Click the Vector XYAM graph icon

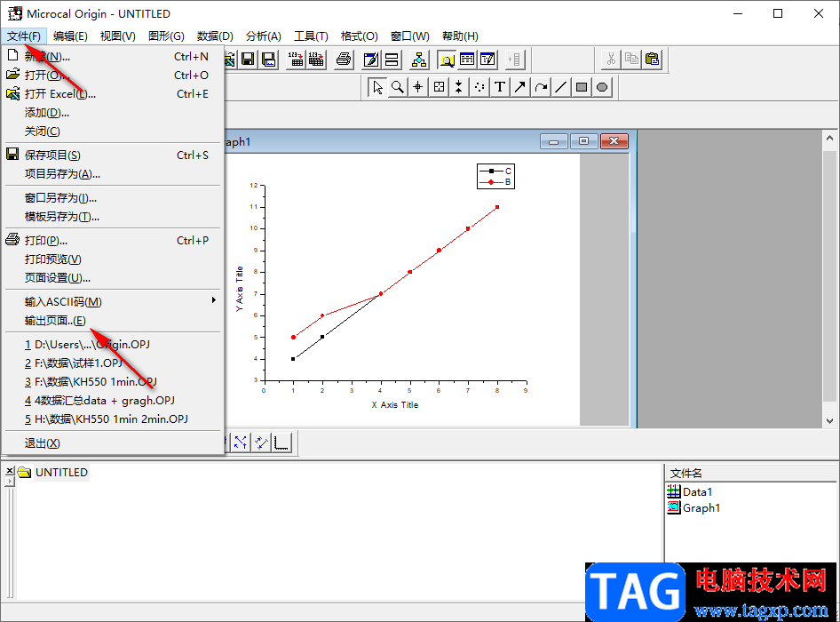coord(241,443)
